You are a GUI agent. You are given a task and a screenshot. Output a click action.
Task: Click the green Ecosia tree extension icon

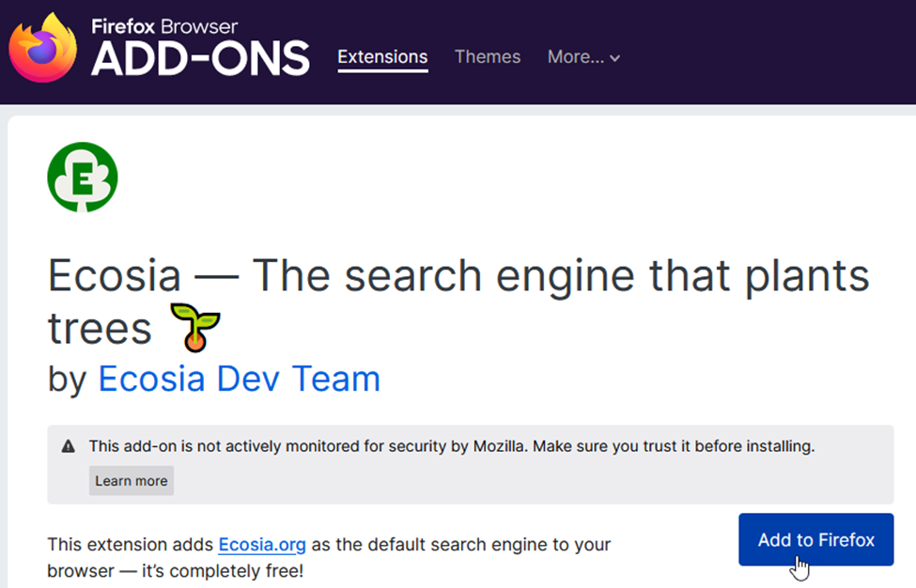pos(82,178)
